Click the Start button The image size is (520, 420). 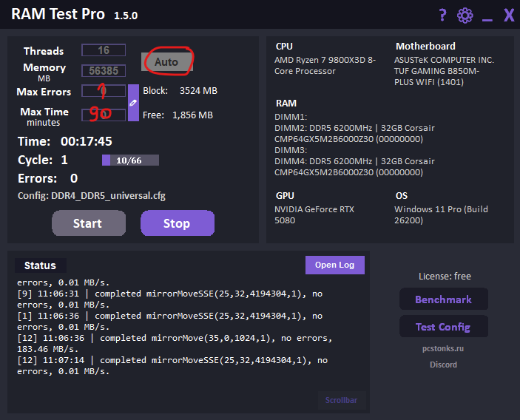[89, 223]
